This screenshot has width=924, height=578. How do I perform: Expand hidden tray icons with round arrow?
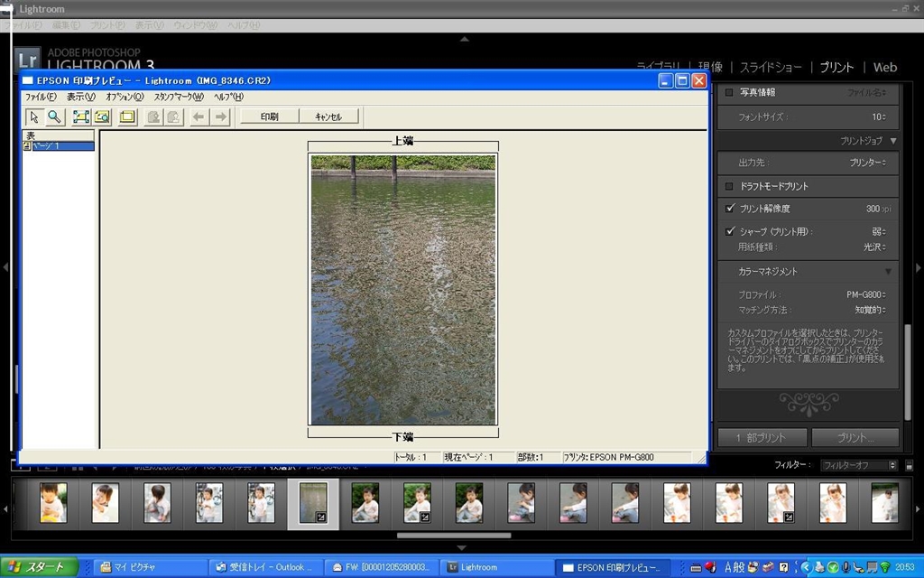click(x=806, y=567)
